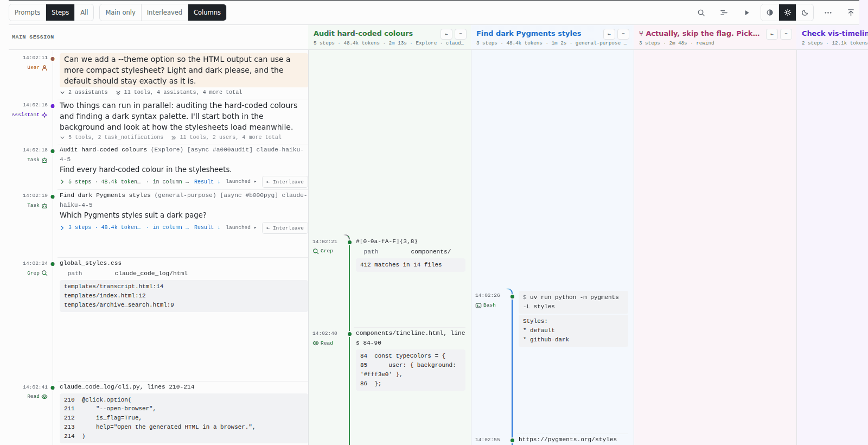The height and width of the screenshot is (445, 868).
Task: Merge Find dark Pygments styles column icon
Action: pyautogui.click(x=609, y=34)
